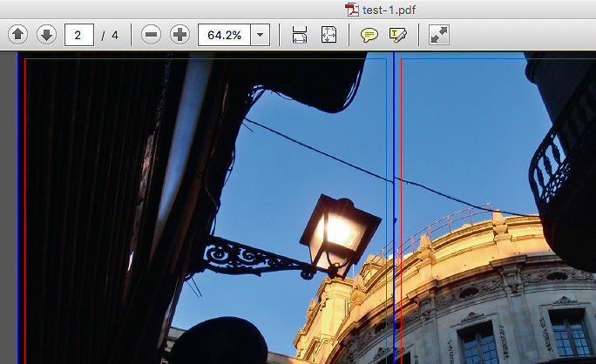The image size is (596, 364).
Task: Click the 64.2% zoom value field
Action: click(224, 35)
